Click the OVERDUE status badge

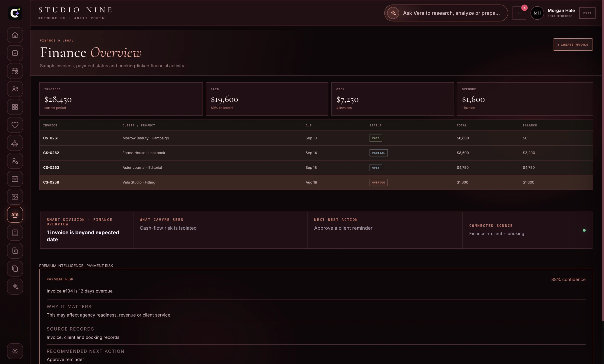378,182
